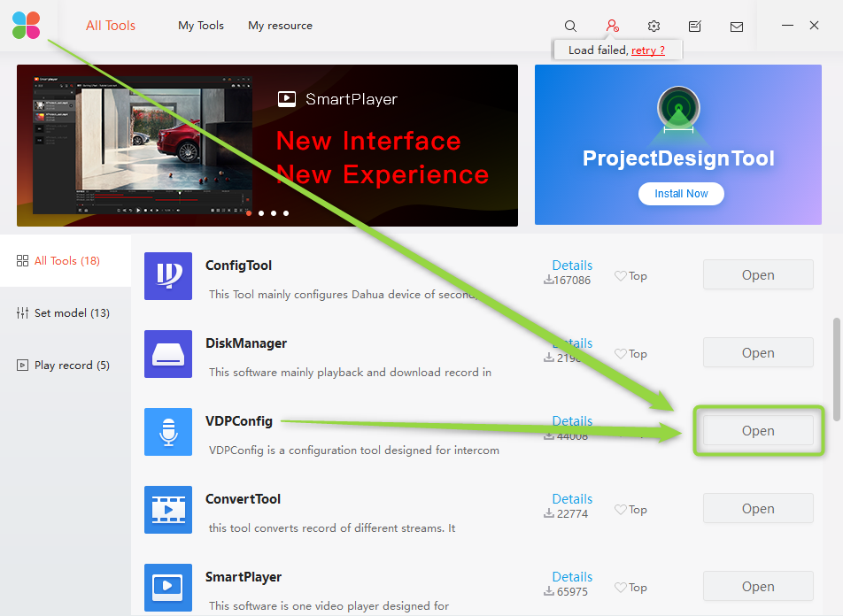
Task: Select the second banner carousel dot
Action: click(x=261, y=213)
